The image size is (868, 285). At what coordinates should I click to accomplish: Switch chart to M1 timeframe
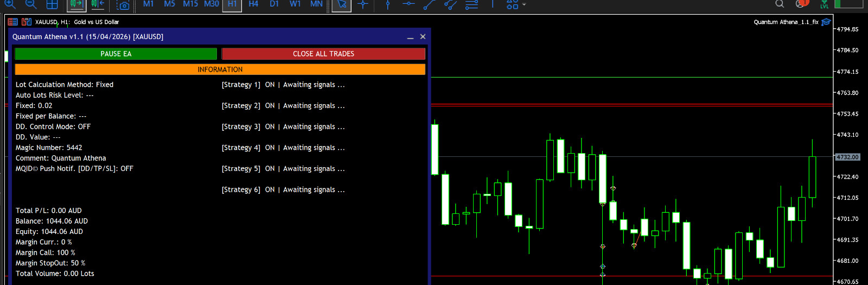click(x=149, y=4)
